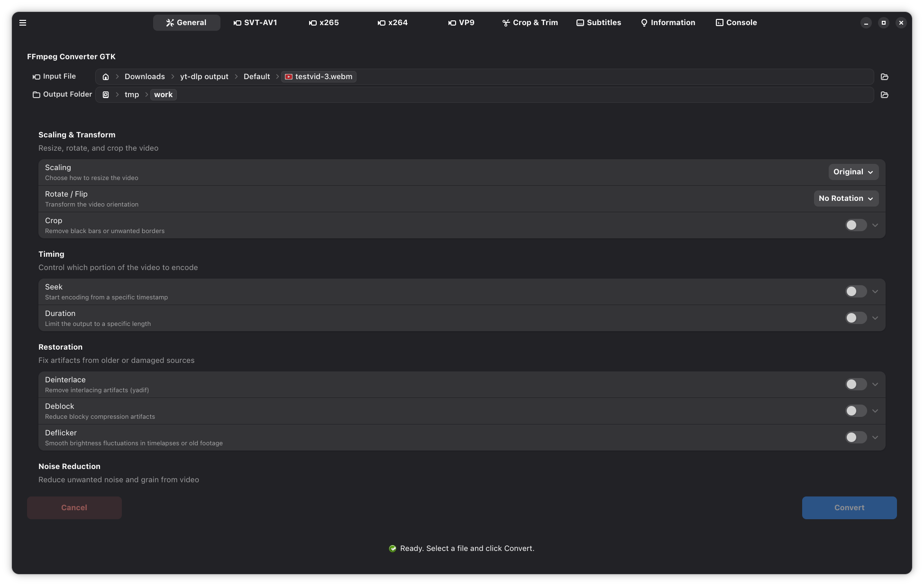Toggle the Deflicker switch

(x=856, y=437)
